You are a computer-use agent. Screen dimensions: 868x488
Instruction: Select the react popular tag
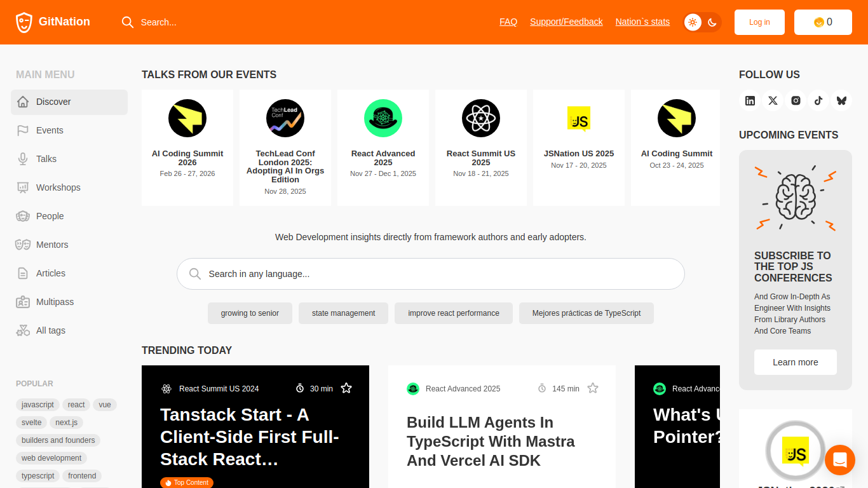[x=76, y=405]
